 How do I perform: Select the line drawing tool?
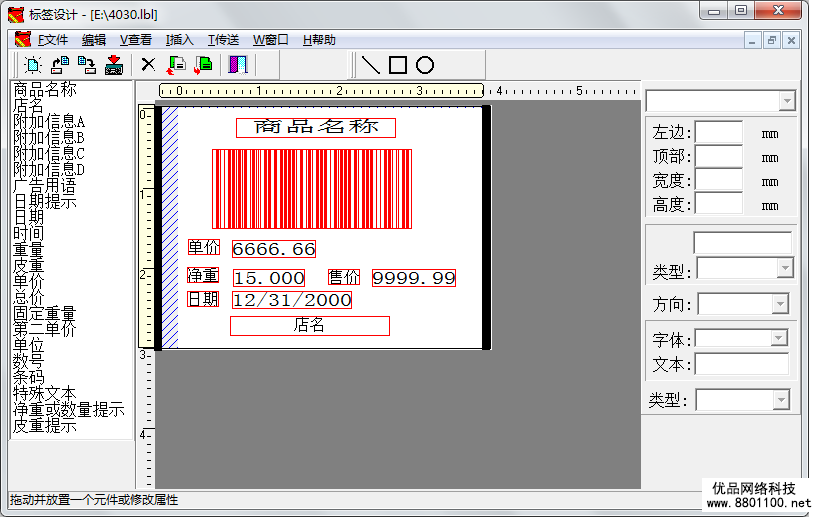click(x=371, y=65)
